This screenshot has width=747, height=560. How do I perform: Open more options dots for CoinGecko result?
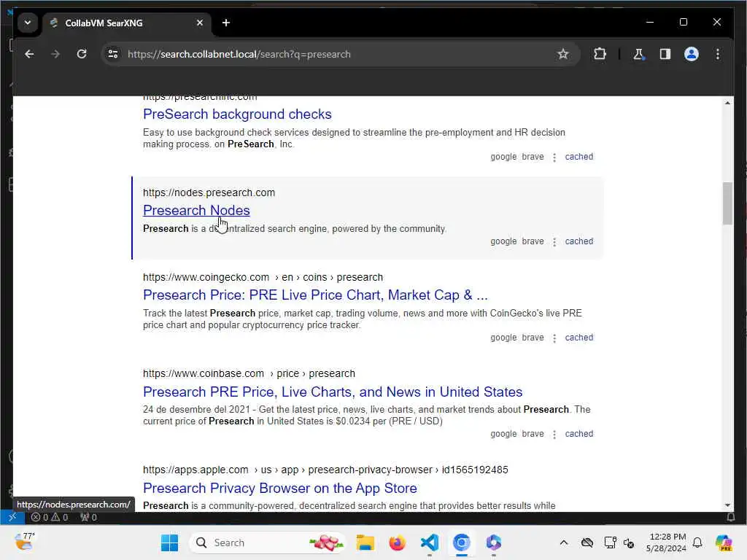tap(554, 338)
